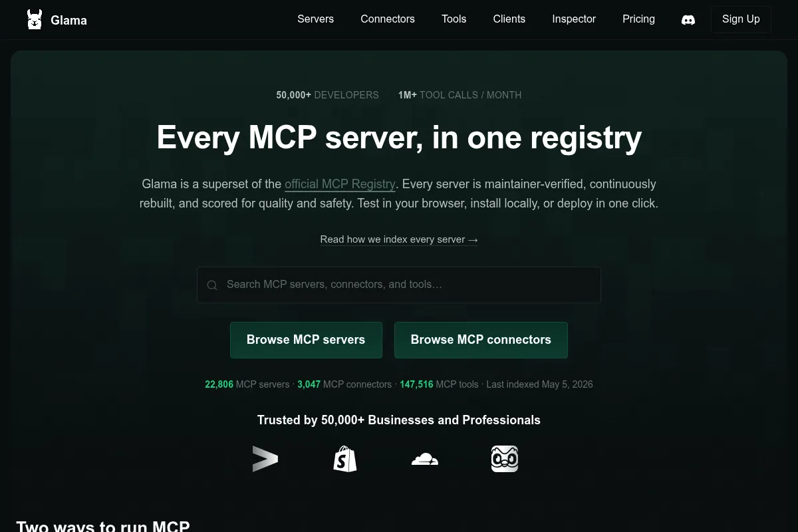Click the Two ways to run MCP heading

(x=103, y=525)
